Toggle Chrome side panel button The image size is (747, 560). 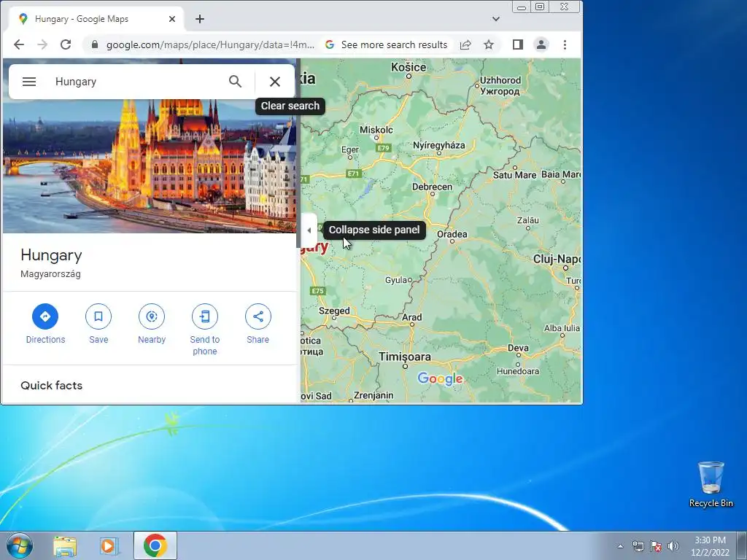click(x=518, y=44)
